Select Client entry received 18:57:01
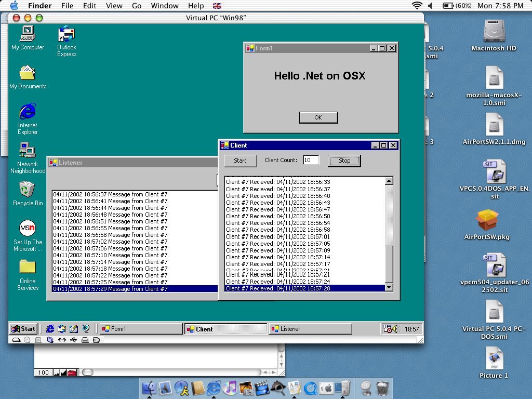Viewport: 532px width, 399px height. pyautogui.click(x=304, y=236)
